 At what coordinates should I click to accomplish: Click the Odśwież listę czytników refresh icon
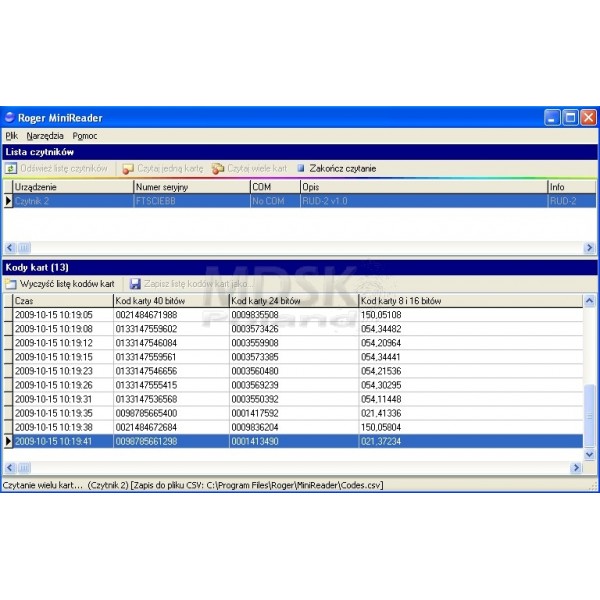pos(12,169)
